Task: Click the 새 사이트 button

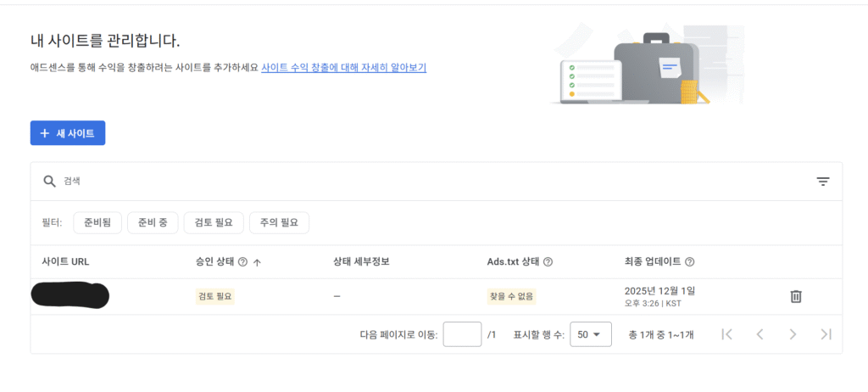Action: [x=68, y=133]
